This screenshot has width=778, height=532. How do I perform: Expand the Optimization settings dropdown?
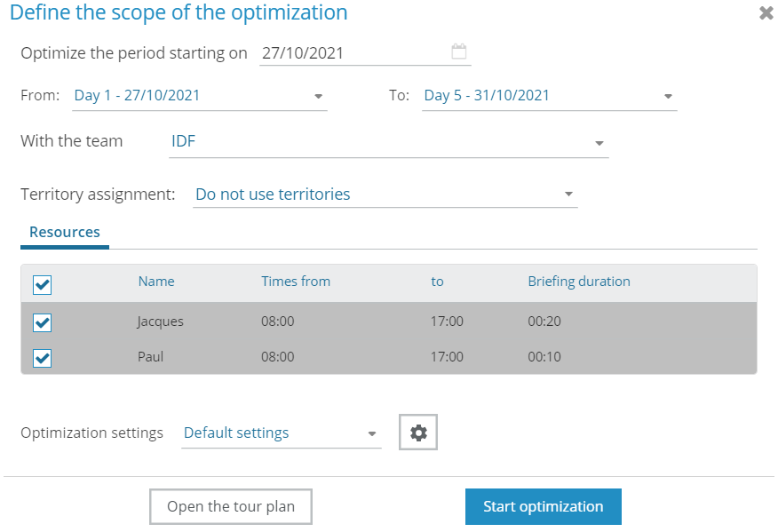coord(282,433)
